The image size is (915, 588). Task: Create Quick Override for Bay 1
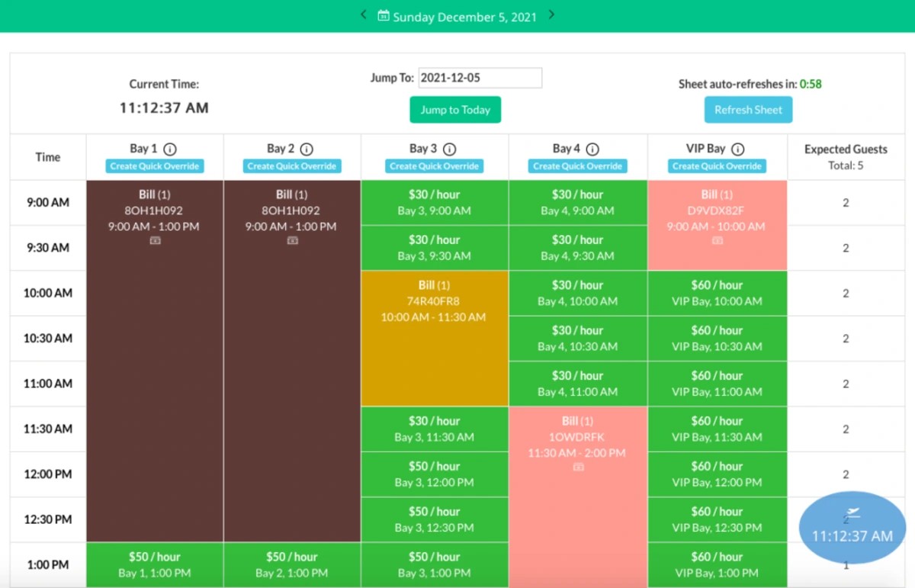point(155,165)
